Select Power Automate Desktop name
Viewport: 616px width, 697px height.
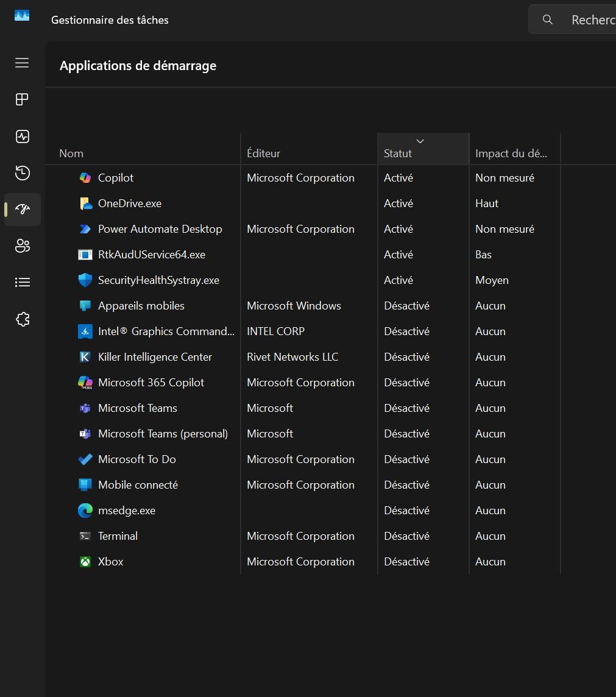160,229
